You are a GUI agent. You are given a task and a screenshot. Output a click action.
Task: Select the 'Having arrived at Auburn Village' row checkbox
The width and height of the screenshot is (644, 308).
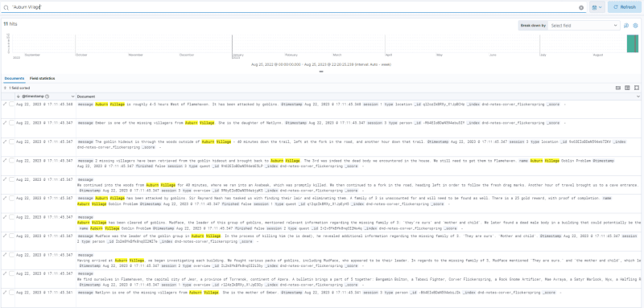[x=11, y=255]
